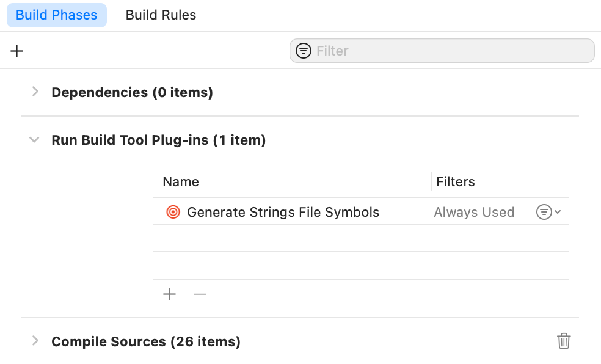Open the Build Rules tab
This screenshot has width=601, height=364.
point(161,15)
